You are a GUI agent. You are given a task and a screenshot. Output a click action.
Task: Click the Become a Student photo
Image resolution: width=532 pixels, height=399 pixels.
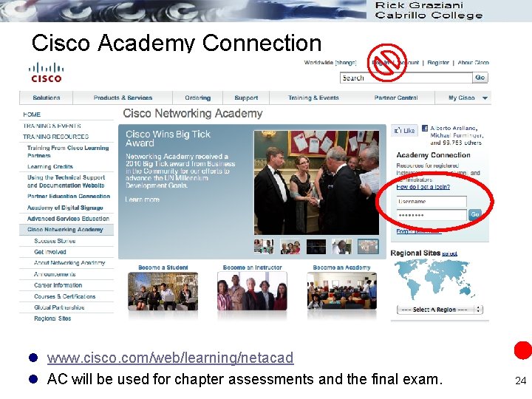[x=163, y=291]
